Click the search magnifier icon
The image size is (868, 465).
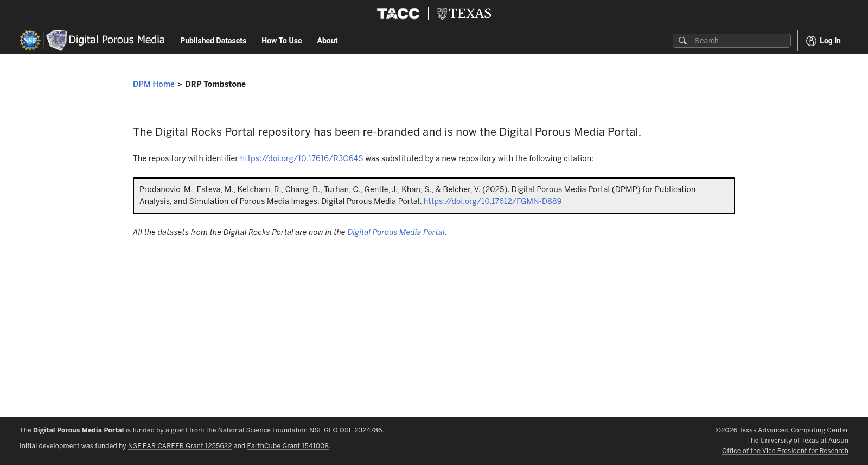[682, 41]
